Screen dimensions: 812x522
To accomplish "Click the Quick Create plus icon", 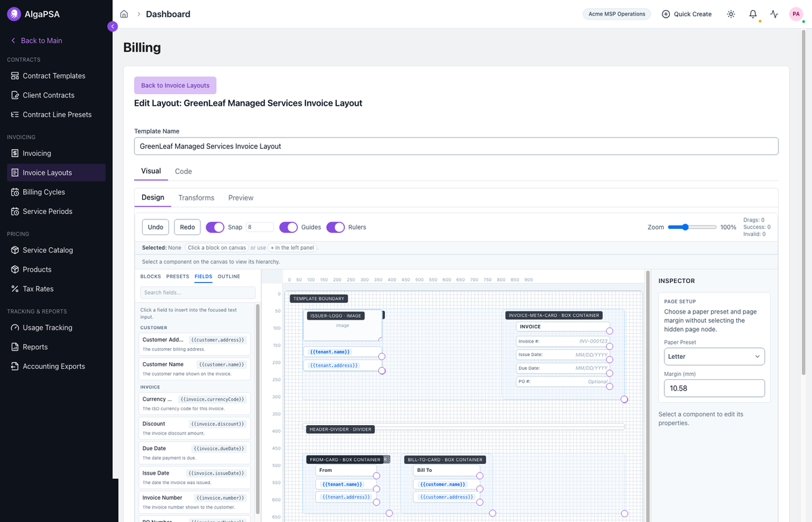I will click(666, 14).
